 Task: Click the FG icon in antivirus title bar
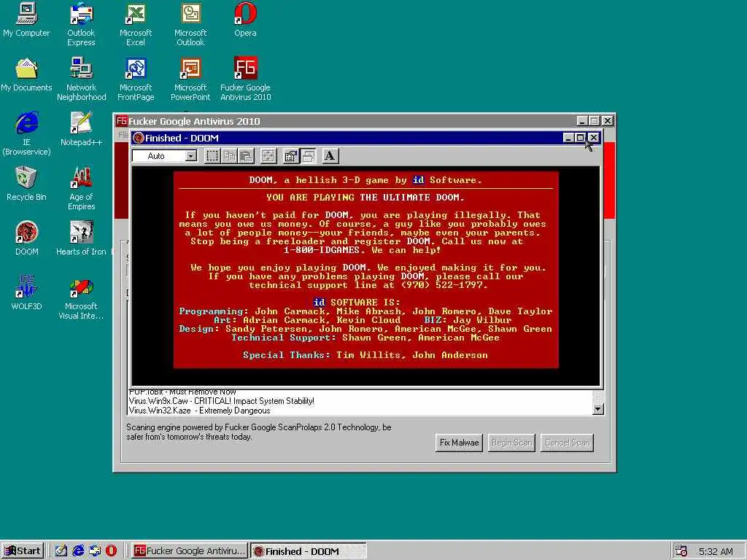(122, 121)
